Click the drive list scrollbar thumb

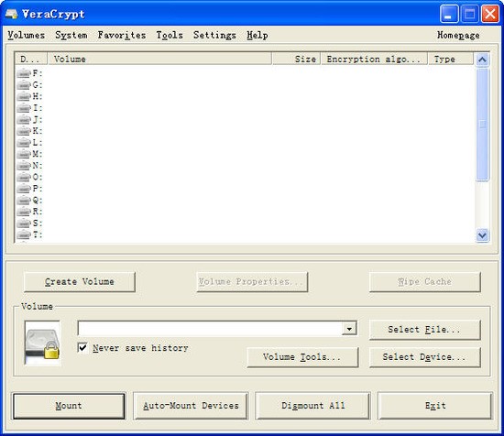coord(482,124)
